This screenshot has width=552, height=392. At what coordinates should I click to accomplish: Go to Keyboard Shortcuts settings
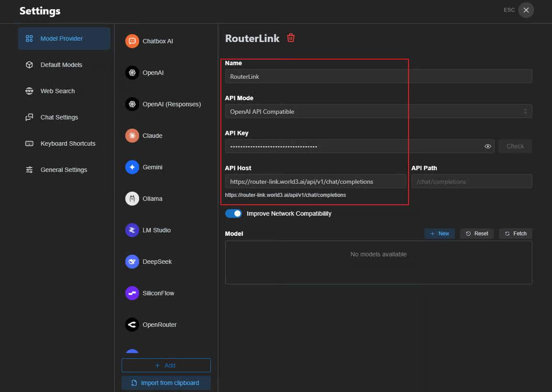(68, 143)
